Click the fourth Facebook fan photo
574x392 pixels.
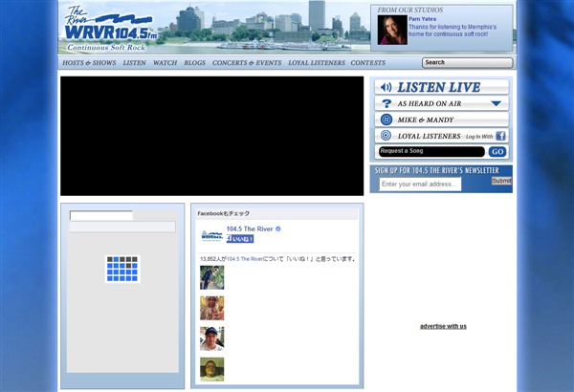coord(212,369)
